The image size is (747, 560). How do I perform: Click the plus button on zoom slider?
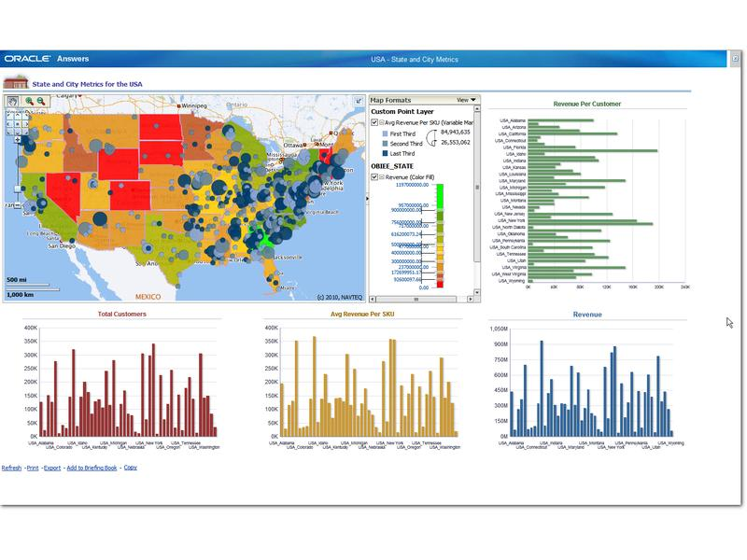pyautogui.click(x=18, y=139)
